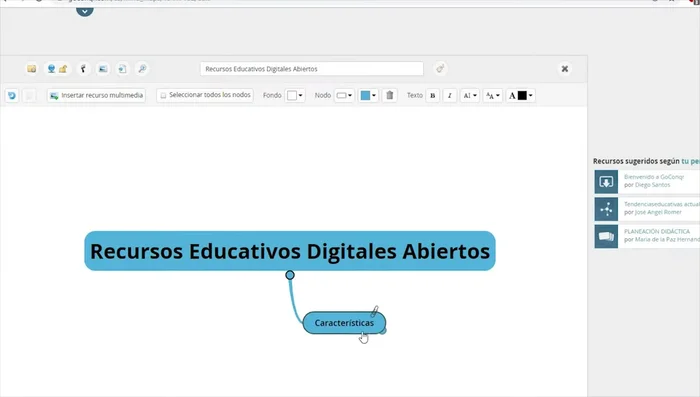
Task: Click the paperclip attachment on Características node
Action: point(375,311)
